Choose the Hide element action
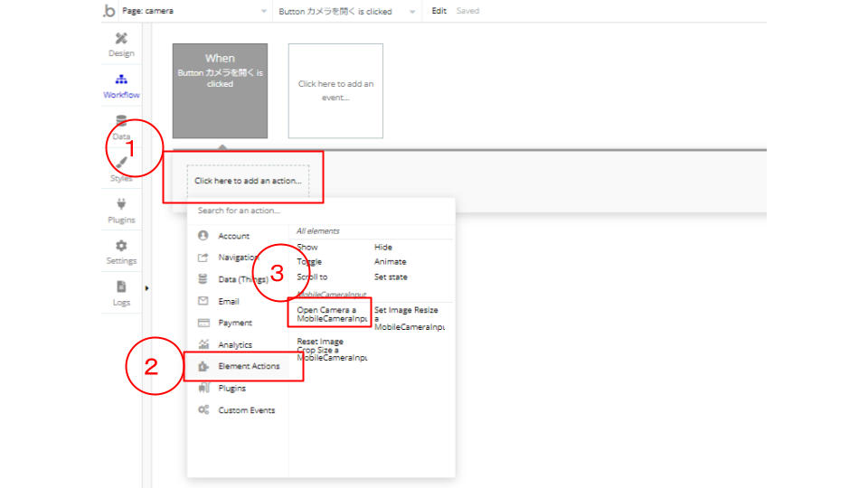 (383, 248)
